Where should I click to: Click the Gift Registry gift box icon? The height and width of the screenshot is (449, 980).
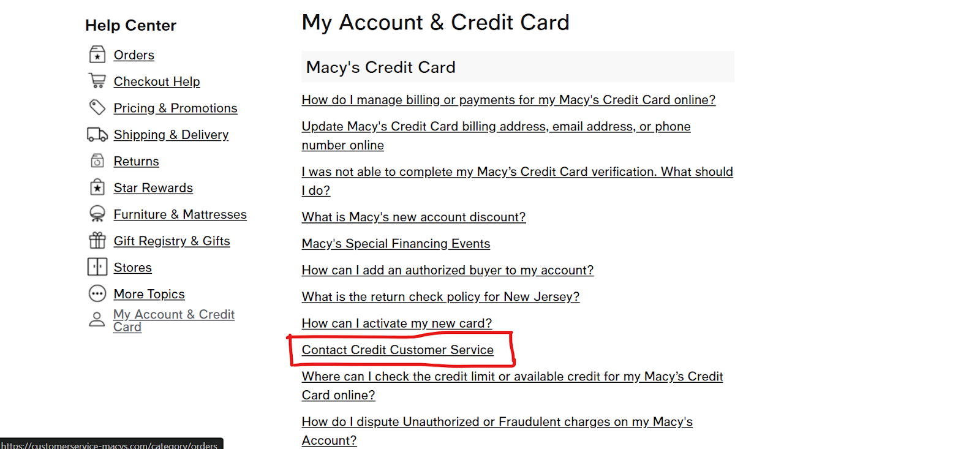(97, 240)
